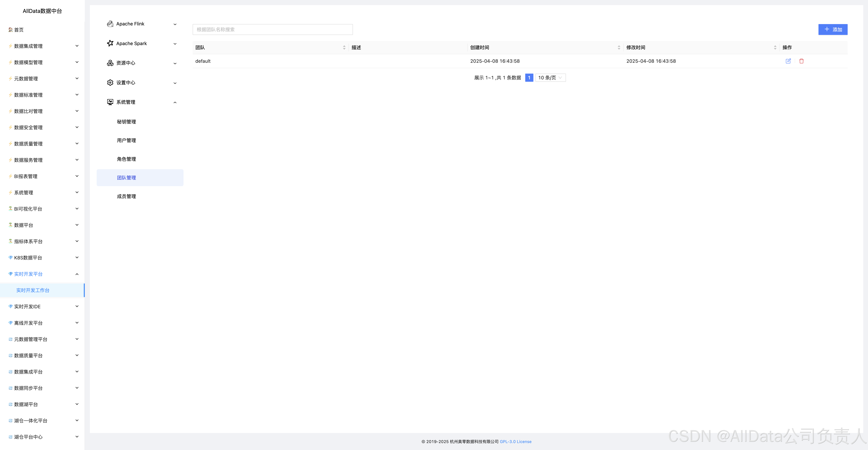Screen dimensions: 868x450
Task: Collapse the 实时开发平台 sidebar group
Action: click(77, 274)
